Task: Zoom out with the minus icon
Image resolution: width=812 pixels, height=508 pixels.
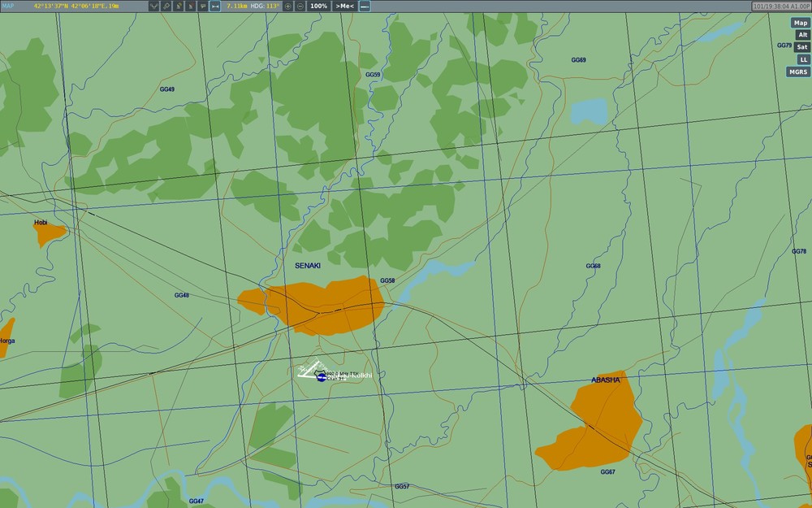Action: (300, 7)
